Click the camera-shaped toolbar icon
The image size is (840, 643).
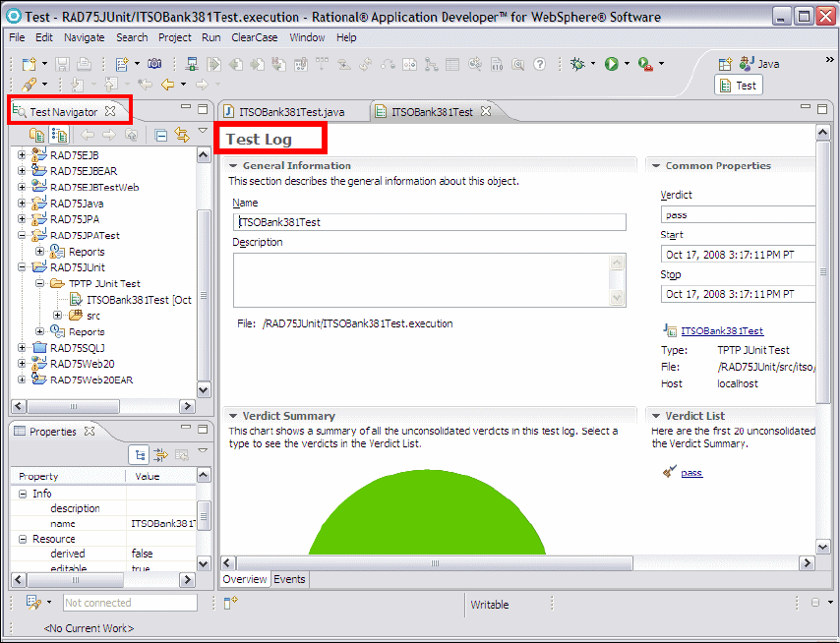tap(154, 64)
